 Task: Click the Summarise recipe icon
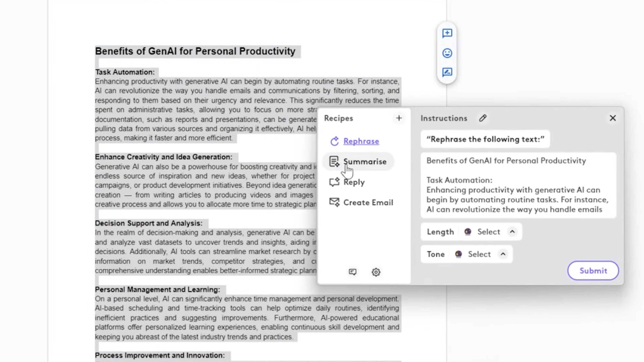click(x=334, y=161)
